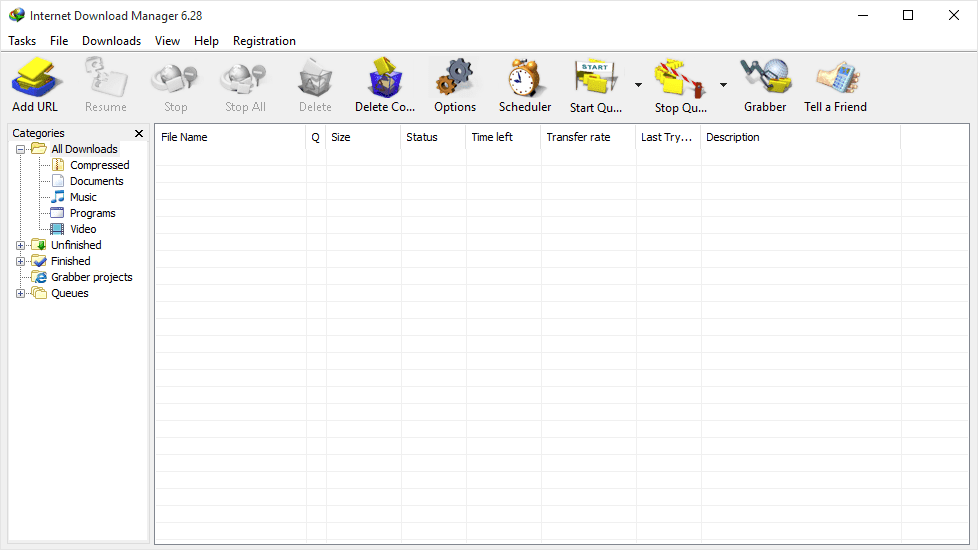Click the Programs window icon
Screen dimensions: 978x550
pyautogui.click(x=57, y=213)
